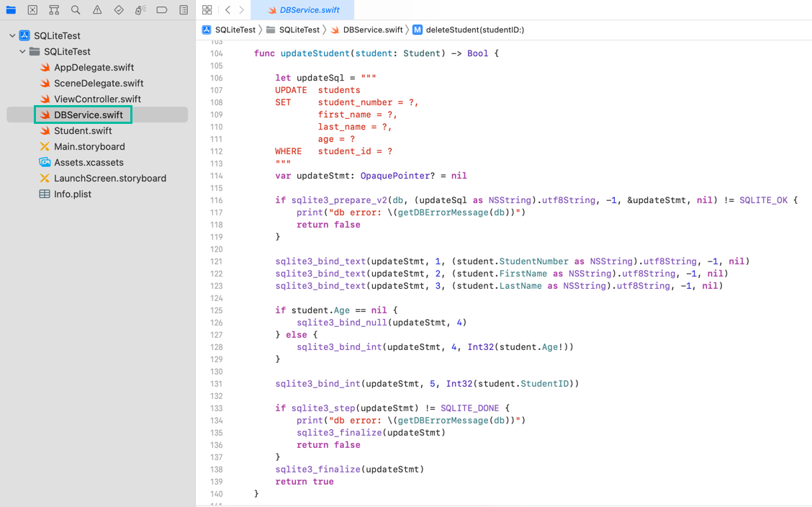The width and height of the screenshot is (812, 507).
Task: Click the Bool return type on line 104
Action: pyautogui.click(x=477, y=53)
